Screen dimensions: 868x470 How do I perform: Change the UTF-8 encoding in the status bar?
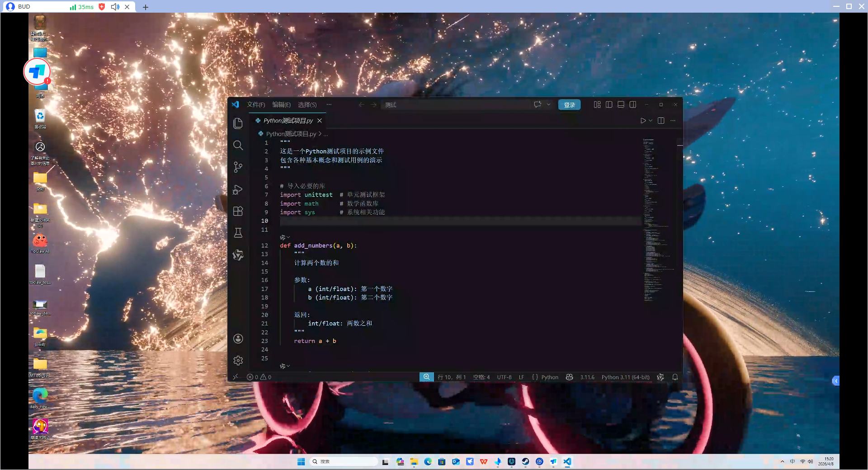coord(504,377)
